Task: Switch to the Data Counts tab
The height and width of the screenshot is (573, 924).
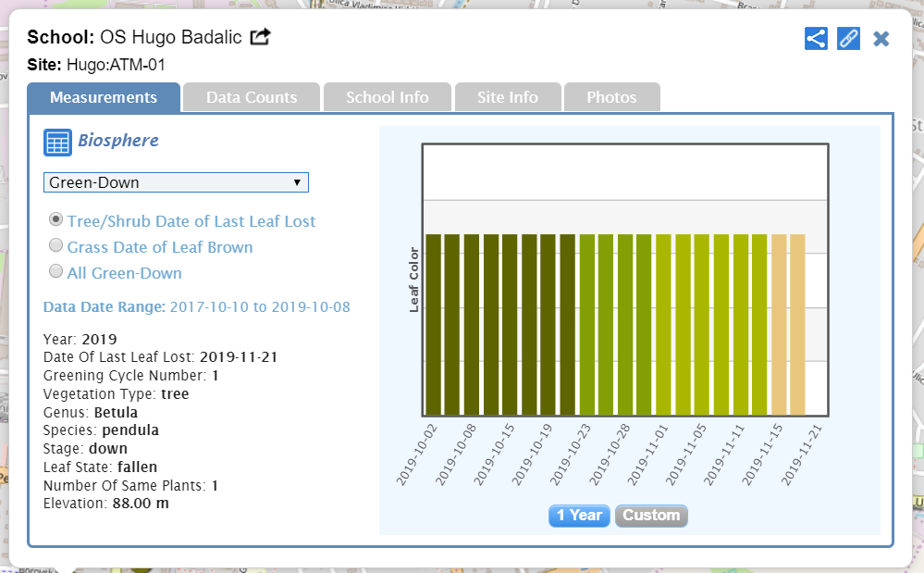Action: (252, 97)
